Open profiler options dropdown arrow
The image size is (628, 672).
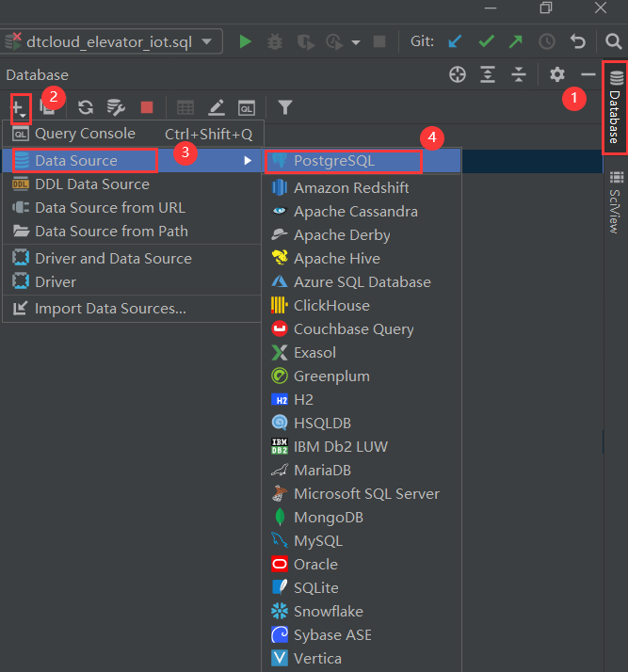point(355,42)
